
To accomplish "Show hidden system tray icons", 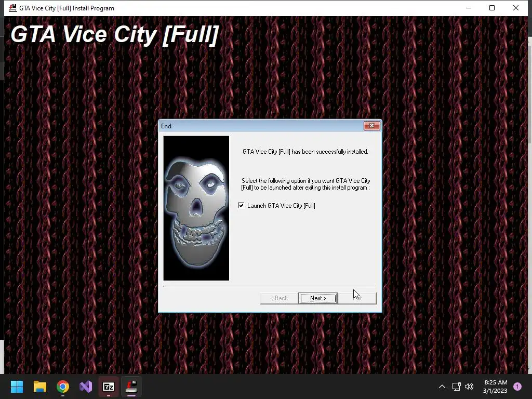I will tap(442, 387).
